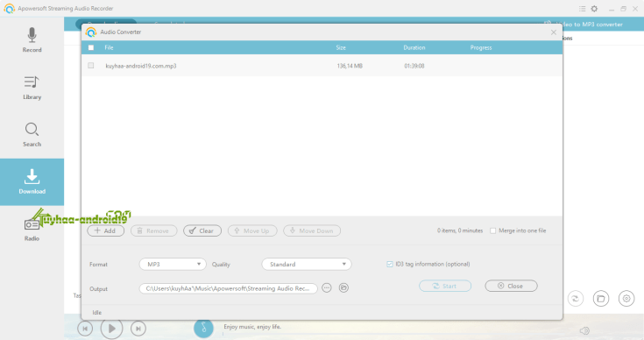Click the 136,14 MB size value
This screenshot has height=340, width=644.
pos(350,66)
